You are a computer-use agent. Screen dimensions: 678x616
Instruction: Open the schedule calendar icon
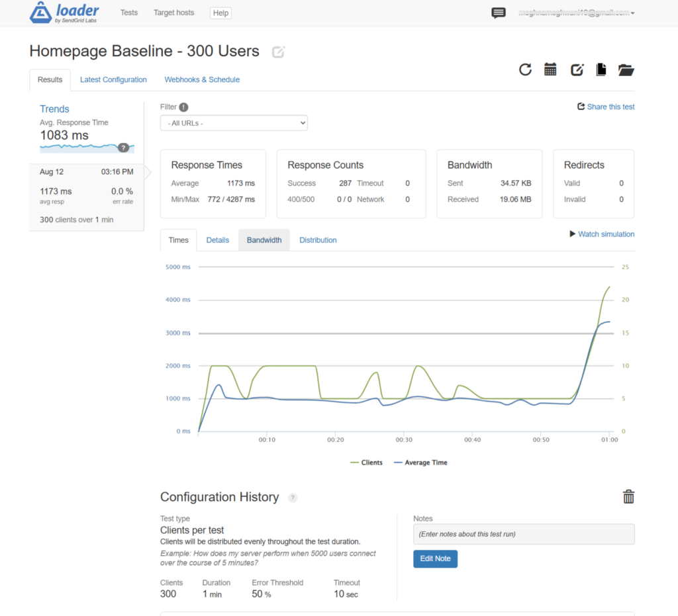coord(550,69)
